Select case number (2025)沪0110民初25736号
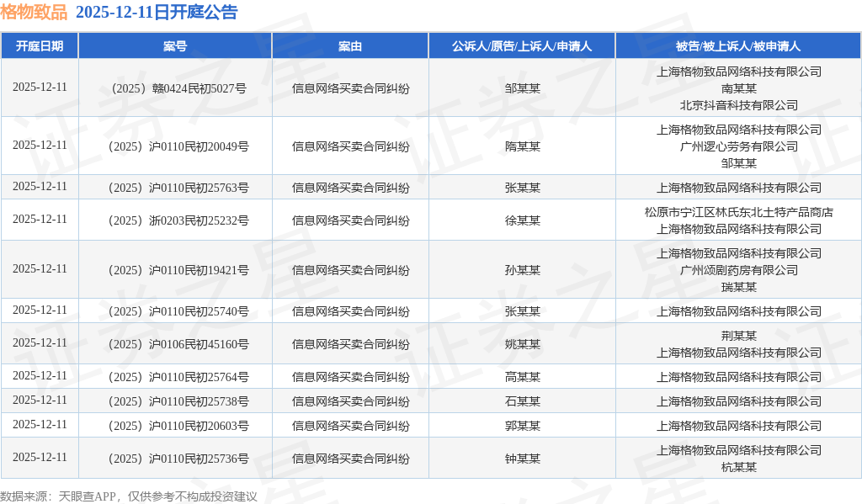This screenshot has height=504, width=862. 178,459
